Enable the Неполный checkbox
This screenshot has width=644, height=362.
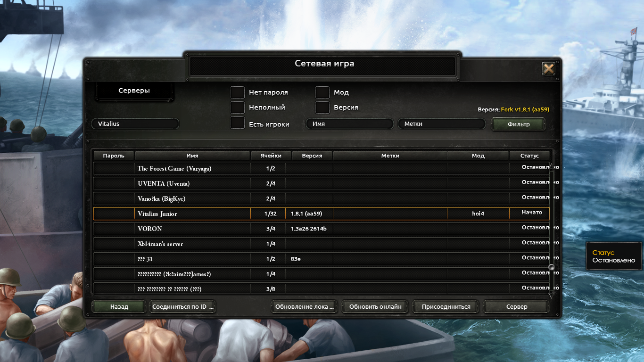(238, 107)
